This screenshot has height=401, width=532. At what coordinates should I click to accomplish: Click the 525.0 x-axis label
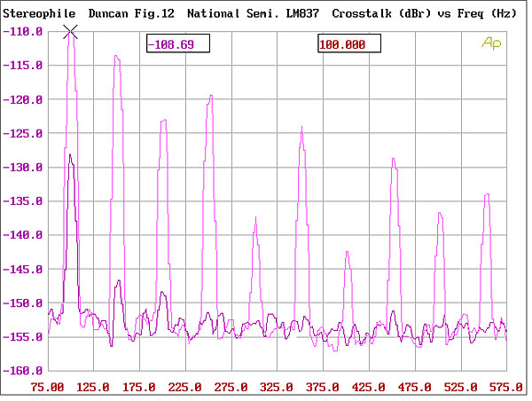click(460, 387)
